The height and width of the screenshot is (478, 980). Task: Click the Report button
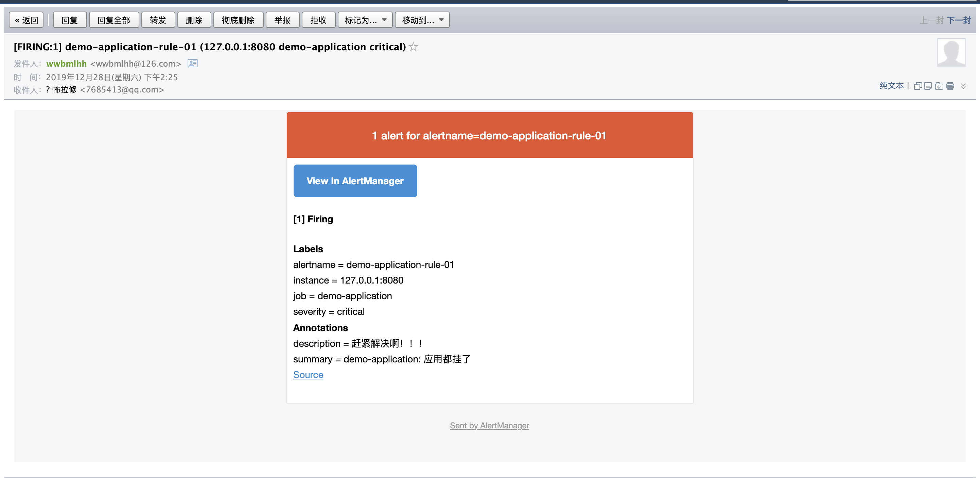[x=281, y=19]
